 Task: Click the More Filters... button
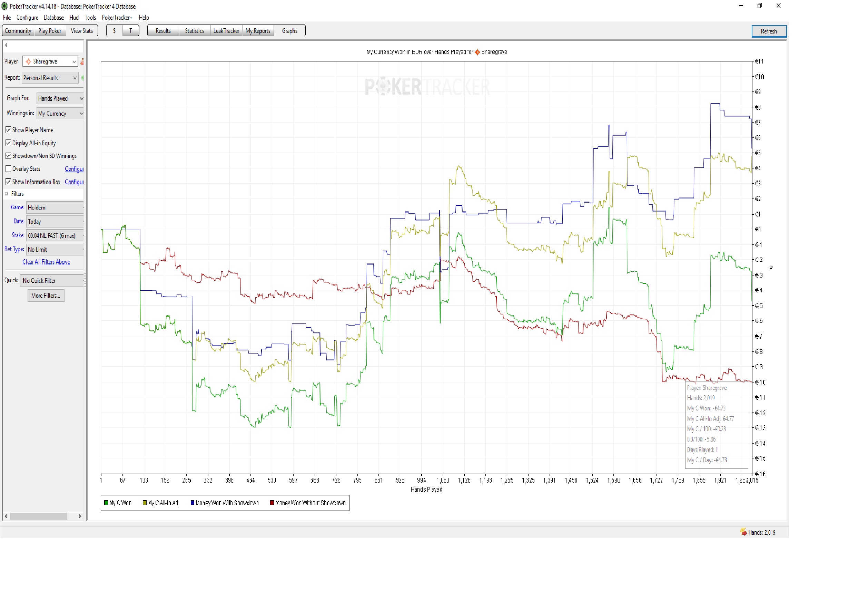tap(46, 295)
